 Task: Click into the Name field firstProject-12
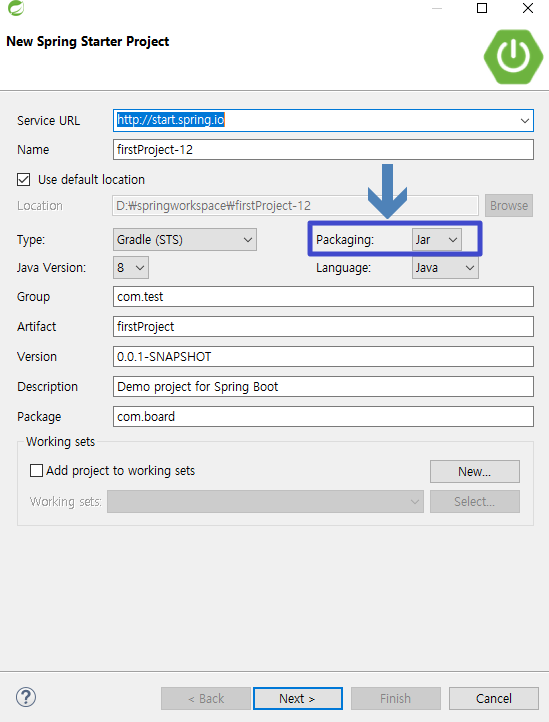coord(323,150)
